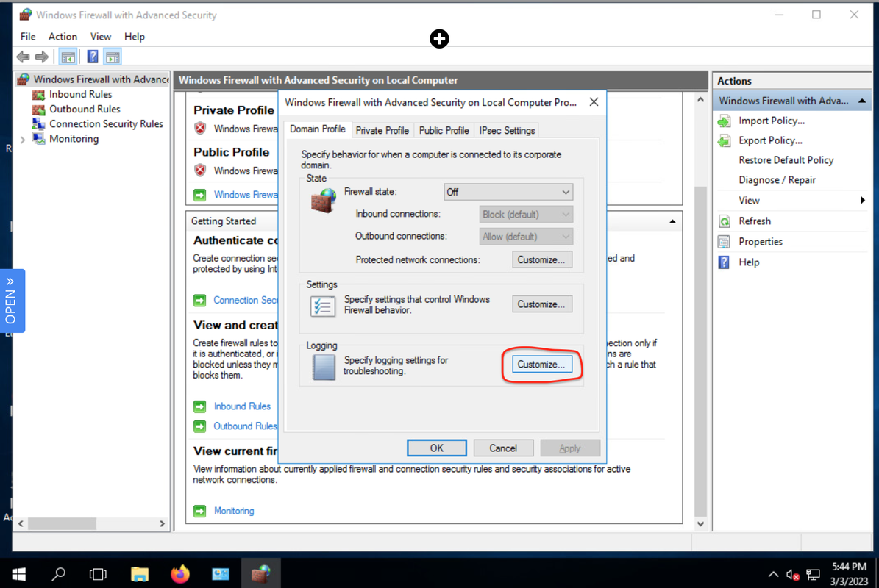
Task: Open File Explorer from the taskbar
Action: click(140, 574)
